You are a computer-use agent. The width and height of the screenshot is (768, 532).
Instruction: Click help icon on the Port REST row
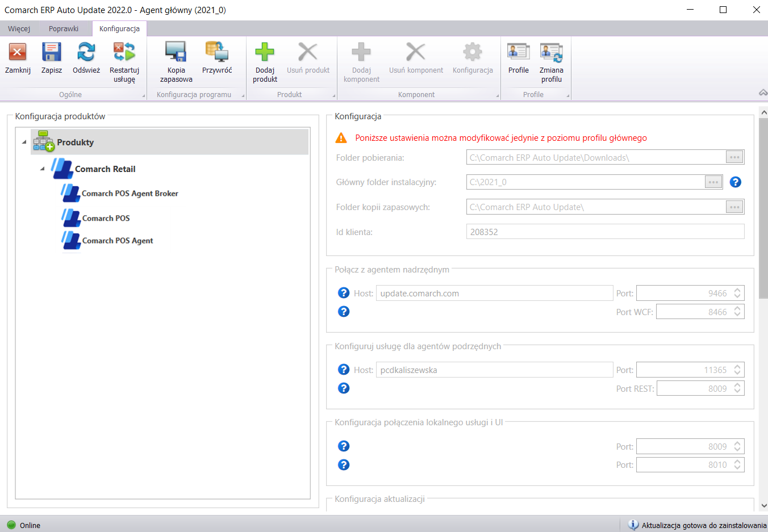[344, 388]
